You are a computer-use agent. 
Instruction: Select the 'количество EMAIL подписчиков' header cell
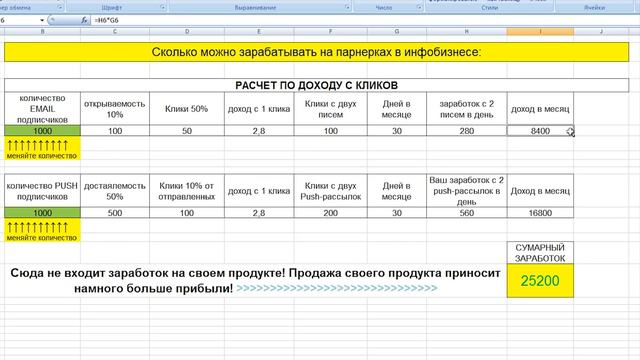[x=42, y=109]
